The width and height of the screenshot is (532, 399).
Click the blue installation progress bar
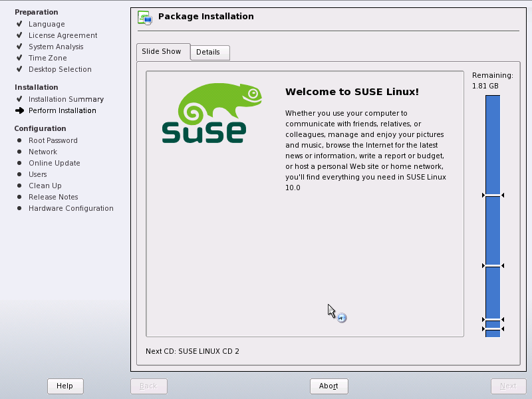tap(493, 216)
